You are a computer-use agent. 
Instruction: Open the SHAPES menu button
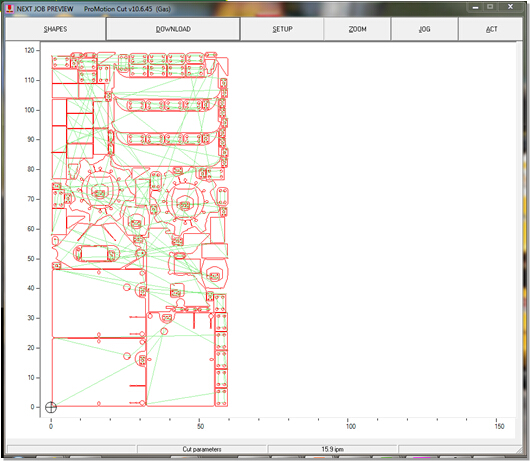(x=55, y=29)
